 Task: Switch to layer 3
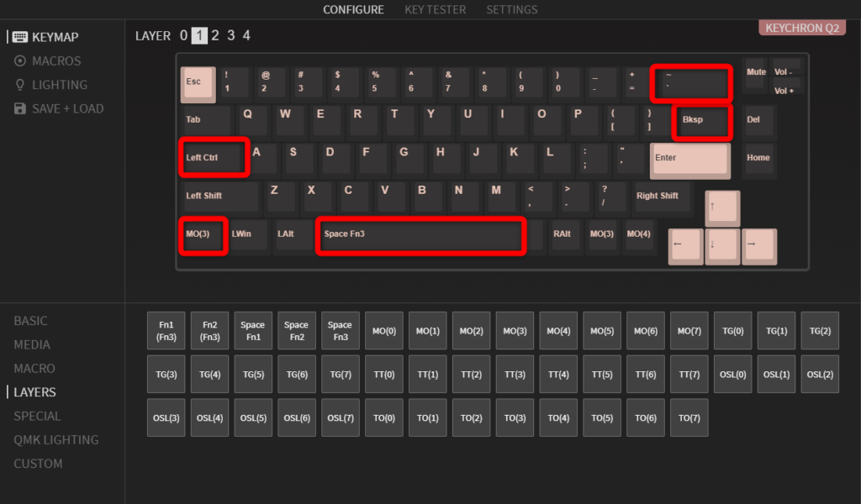231,35
